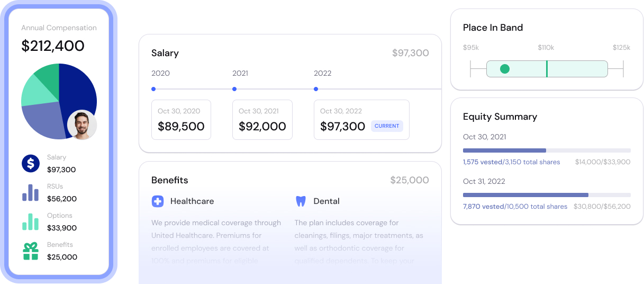The width and height of the screenshot is (644, 284).
Task: Select the 2022 timeline dot
Action: [316, 89]
